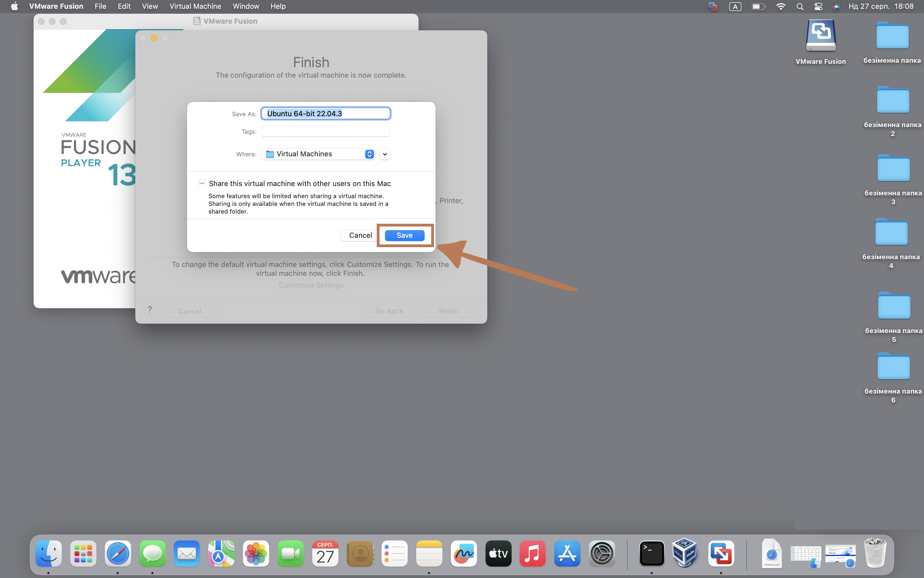Toggle Share this virtual machine checkbox
The width and height of the screenshot is (924, 578).
[202, 183]
